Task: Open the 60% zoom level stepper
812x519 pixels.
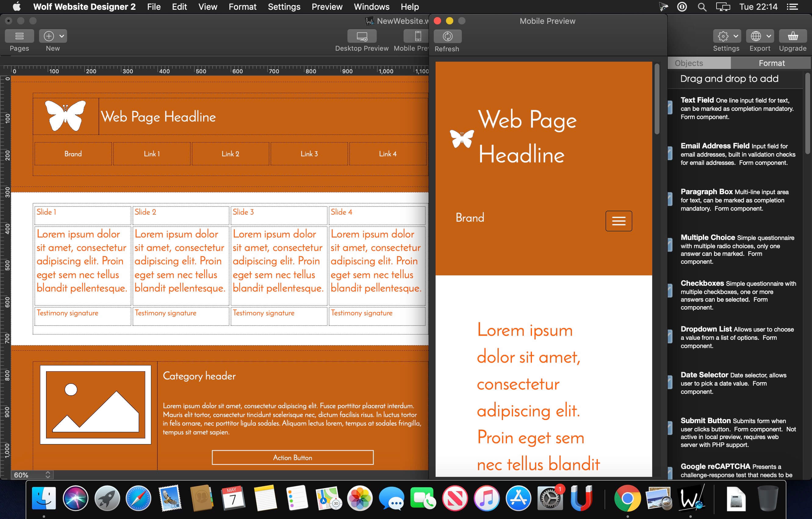Action: (48, 475)
